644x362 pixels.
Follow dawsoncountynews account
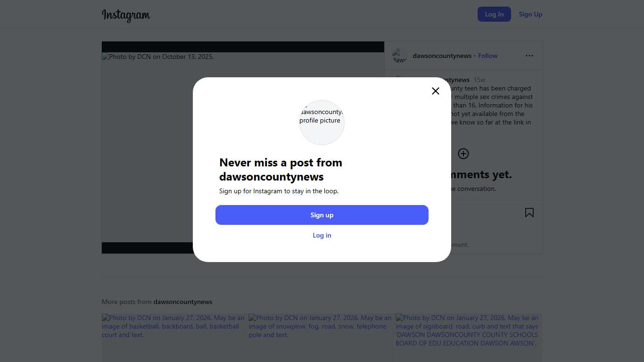[487, 56]
